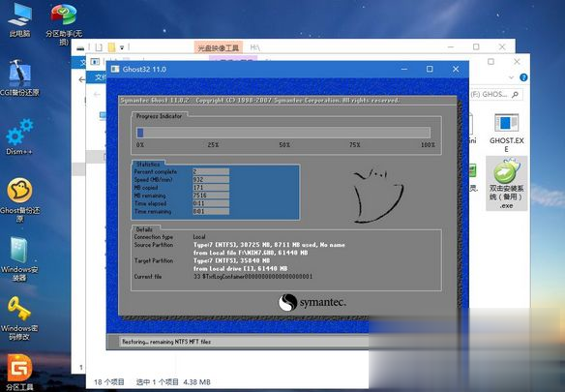Click the MB copied value 171

point(211,188)
